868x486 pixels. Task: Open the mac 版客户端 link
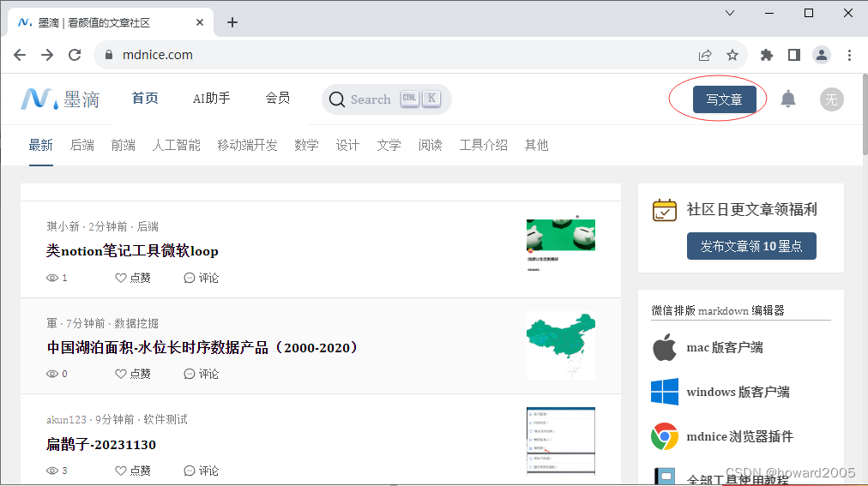point(725,347)
